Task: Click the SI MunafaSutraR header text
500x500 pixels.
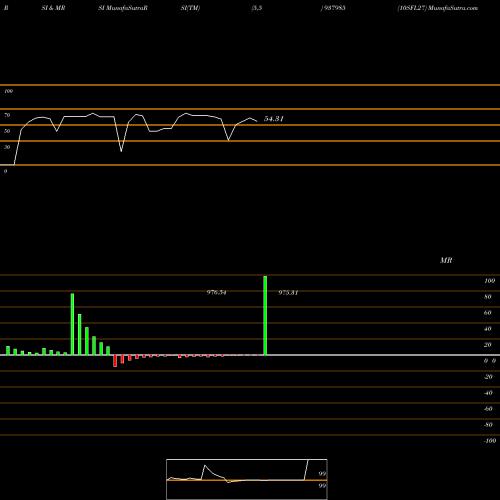Action: tap(123, 8)
